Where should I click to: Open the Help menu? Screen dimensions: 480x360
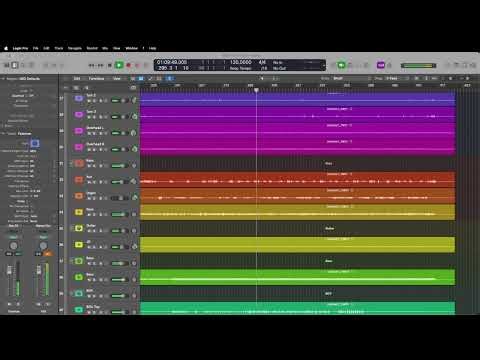click(152, 48)
